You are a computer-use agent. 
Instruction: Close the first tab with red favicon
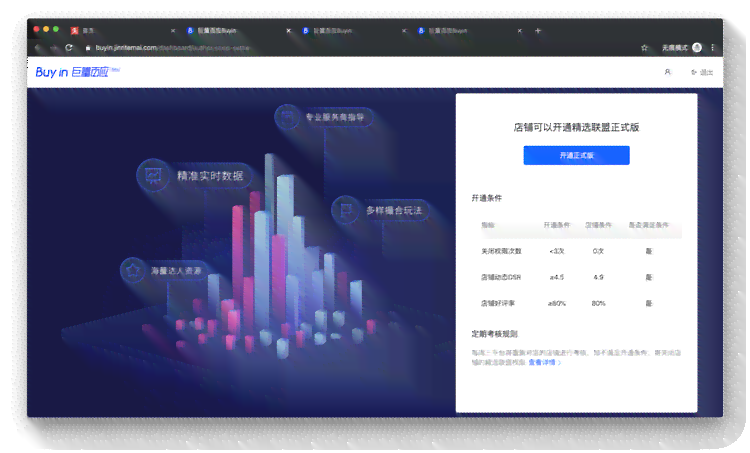click(x=173, y=31)
